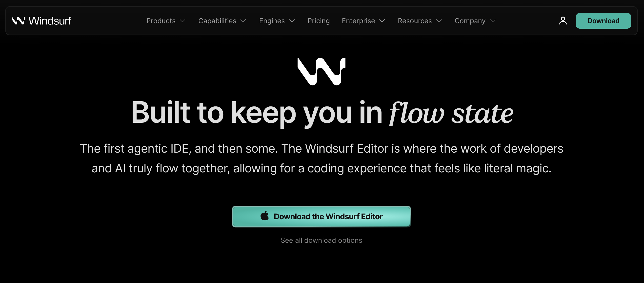Follow See all download options link

[322, 240]
